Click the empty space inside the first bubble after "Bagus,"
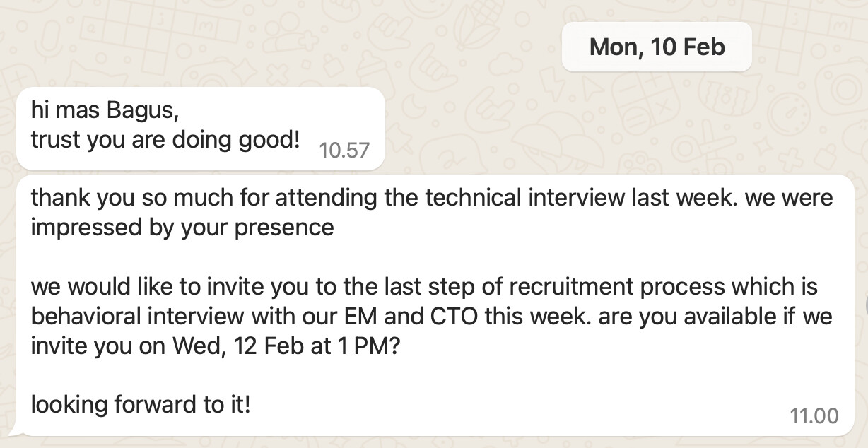The image size is (868, 448). coord(276,112)
